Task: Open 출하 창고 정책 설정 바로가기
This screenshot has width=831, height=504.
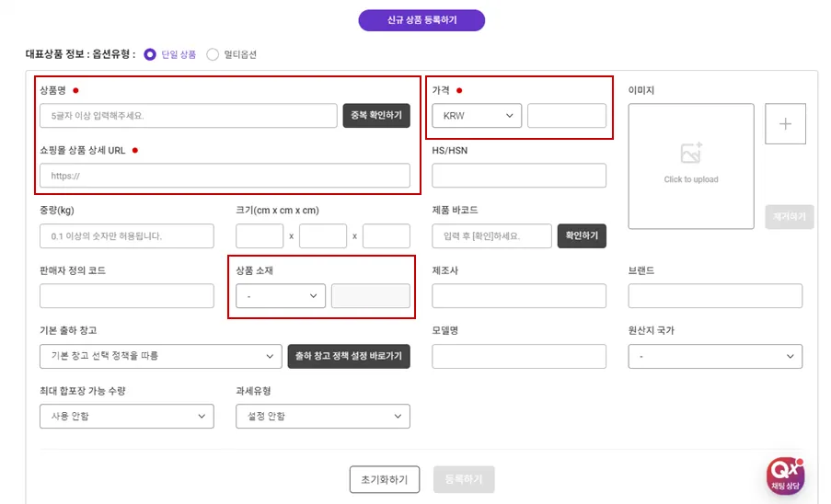Action: click(x=349, y=356)
